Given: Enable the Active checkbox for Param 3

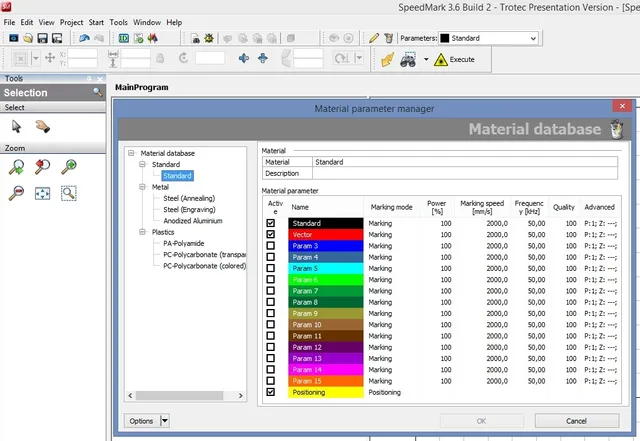Looking at the screenshot, I should [271, 245].
